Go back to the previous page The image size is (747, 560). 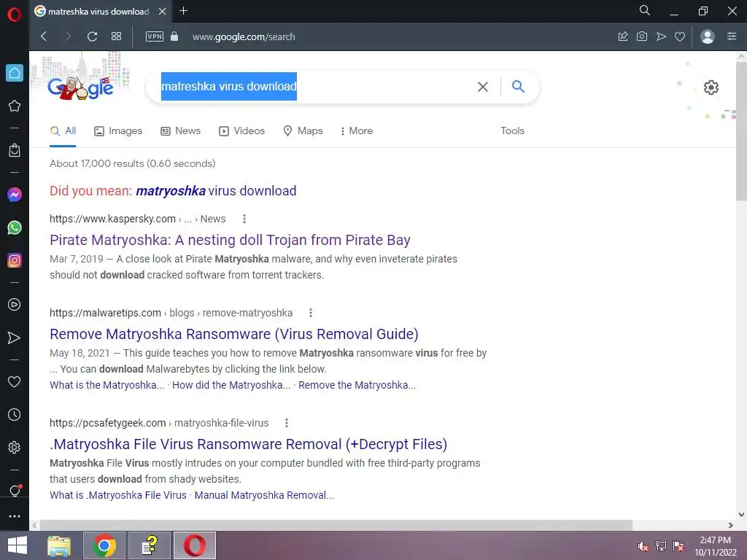(44, 36)
